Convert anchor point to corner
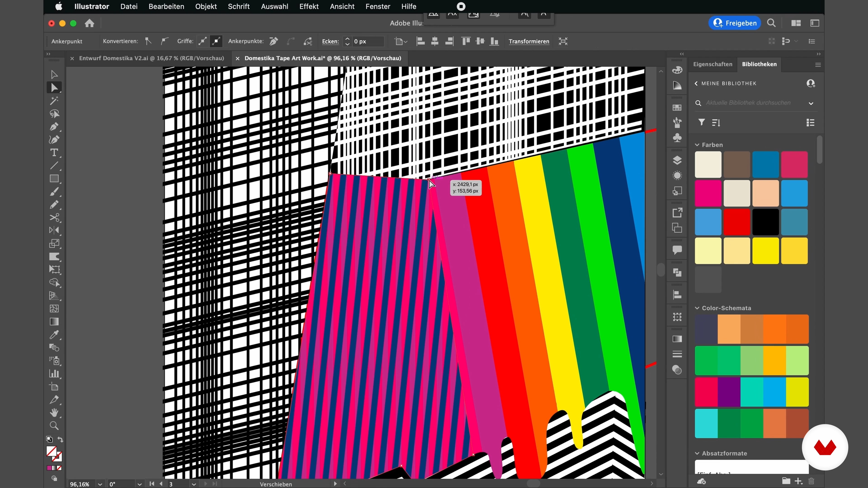The image size is (868, 488). [148, 41]
